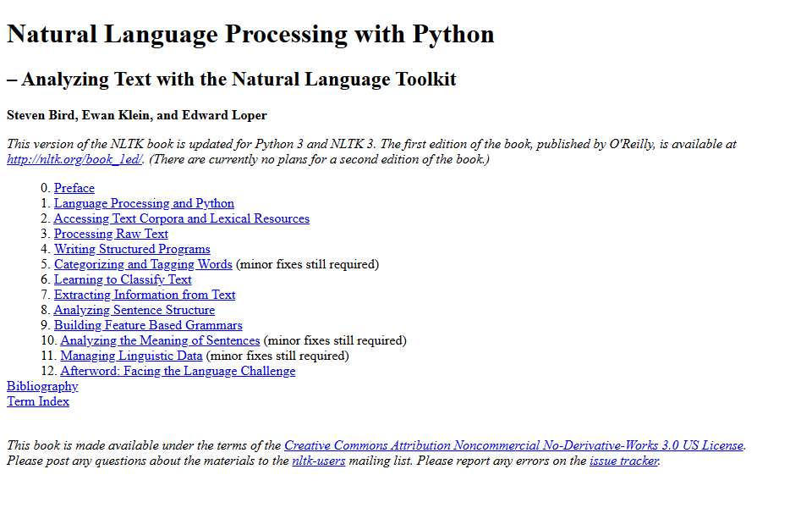
Task: Follow the http://nltk.org/book_1ed/ link
Action: [74, 160]
